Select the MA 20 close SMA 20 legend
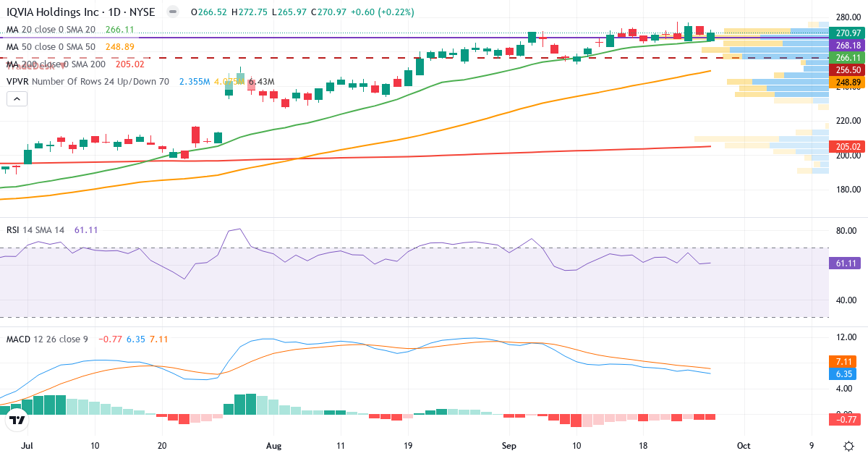Image resolution: width=868 pixels, height=456 pixels. (51, 30)
